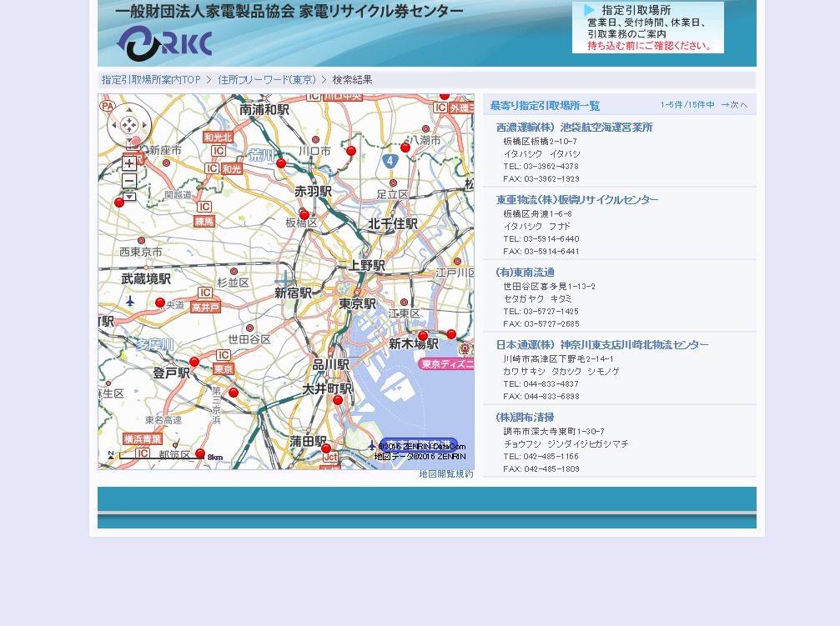Open the 指定引取場所 information banner

[x=647, y=28]
